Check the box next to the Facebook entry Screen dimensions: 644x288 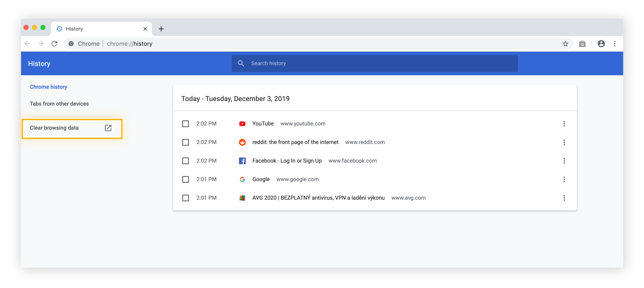pyautogui.click(x=186, y=160)
